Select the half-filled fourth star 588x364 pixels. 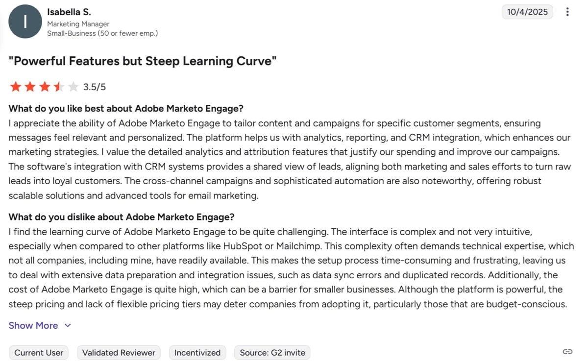(x=58, y=86)
